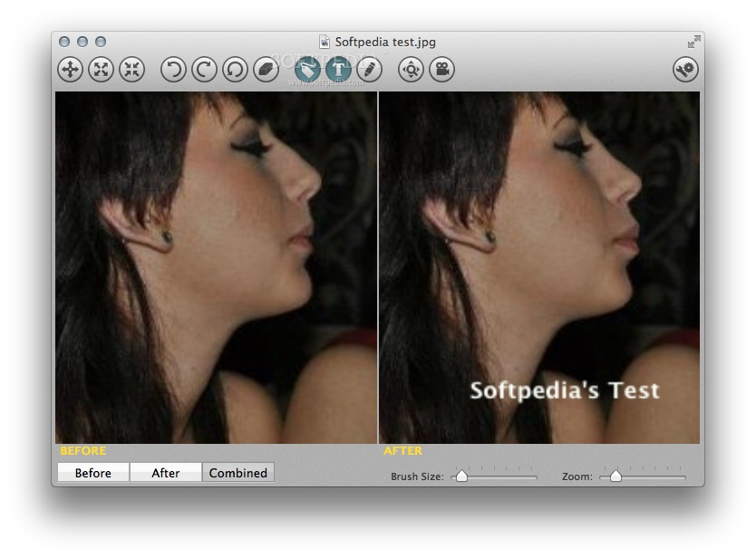This screenshot has width=756, height=558.
Task: Enable Combined view mode
Action: 237,472
